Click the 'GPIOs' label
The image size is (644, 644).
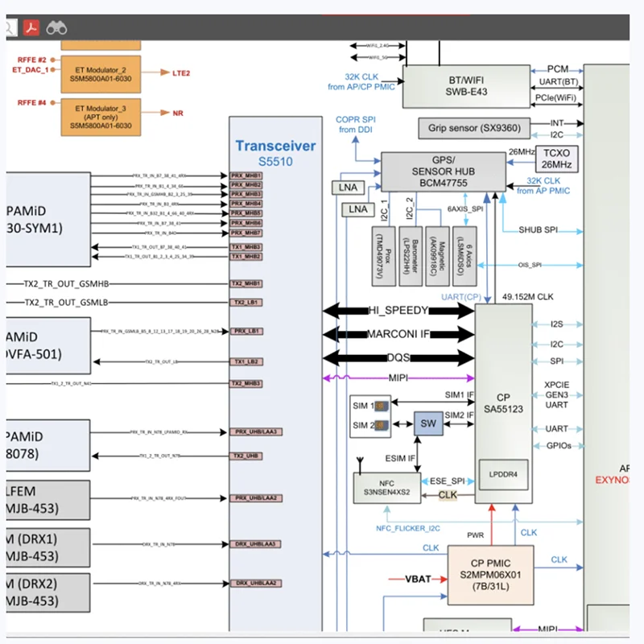pos(559,446)
